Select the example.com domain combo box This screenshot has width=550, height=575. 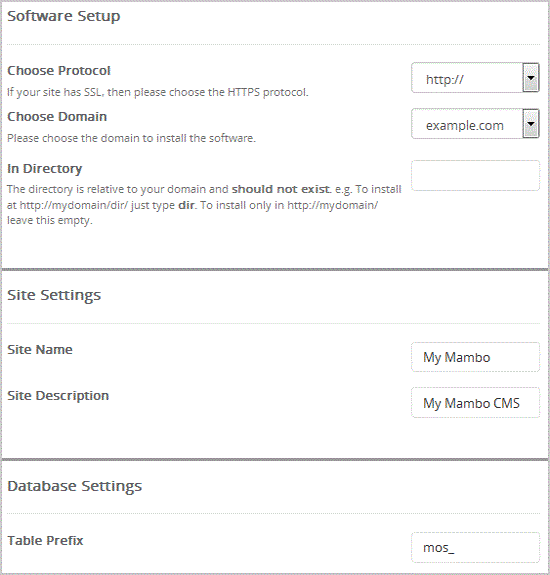tap(475, 124)
